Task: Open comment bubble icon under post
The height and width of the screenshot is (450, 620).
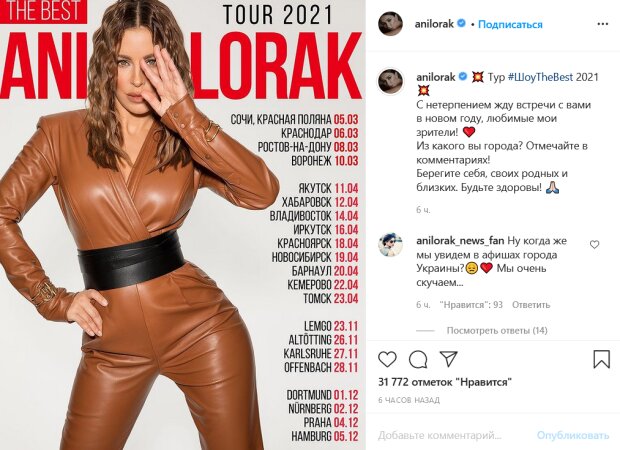Action: [x=418, y=359]
